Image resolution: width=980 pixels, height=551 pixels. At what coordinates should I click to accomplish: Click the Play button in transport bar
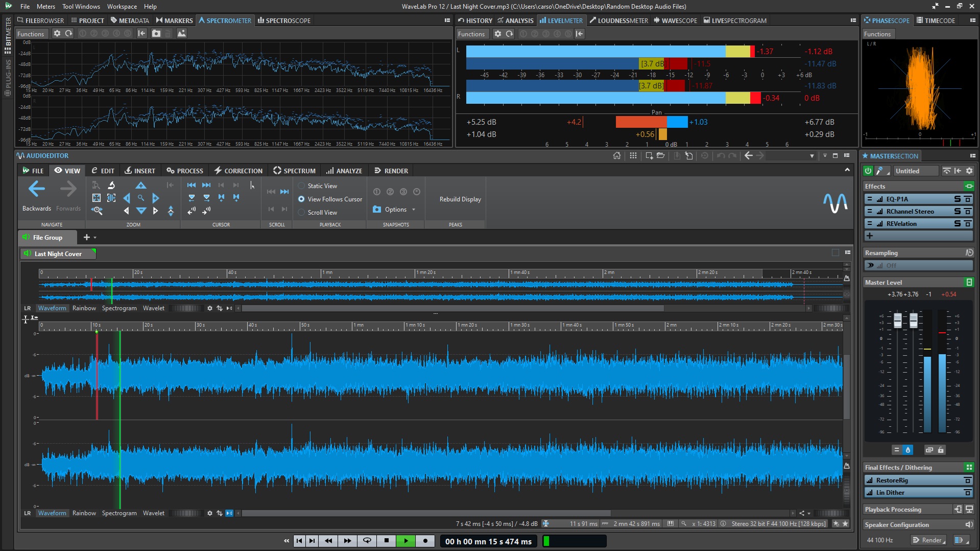[405, 541]
